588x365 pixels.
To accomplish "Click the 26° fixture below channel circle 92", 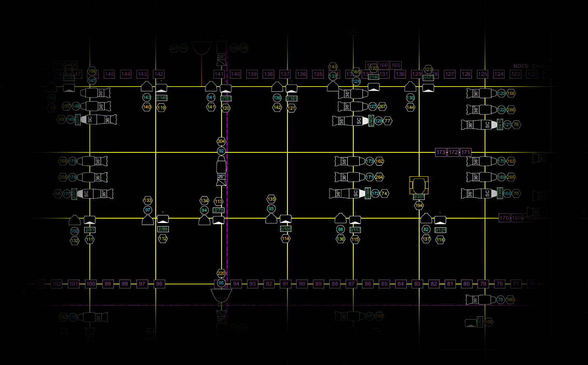I will 221,171.
